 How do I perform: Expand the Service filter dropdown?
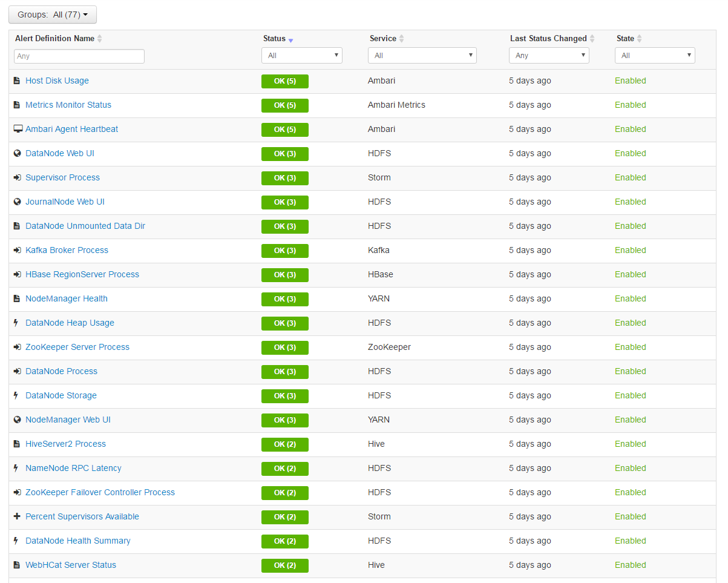[422, 56]
